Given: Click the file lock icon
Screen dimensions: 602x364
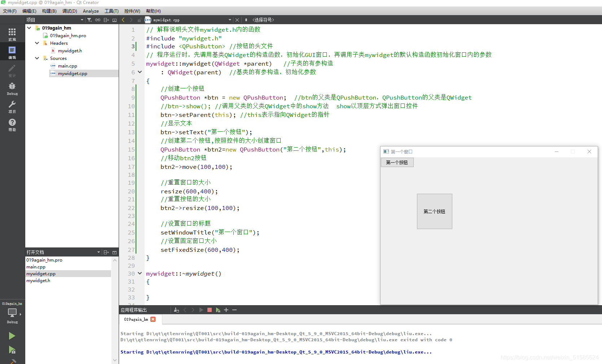Looking at the screenshot, I should tap(140, 20).
